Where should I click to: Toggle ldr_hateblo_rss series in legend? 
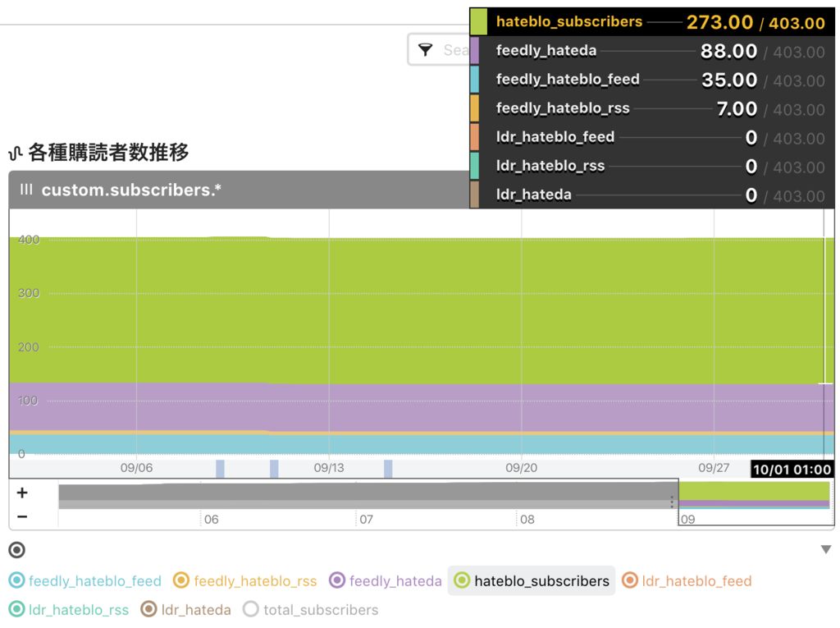pos(69,610)
